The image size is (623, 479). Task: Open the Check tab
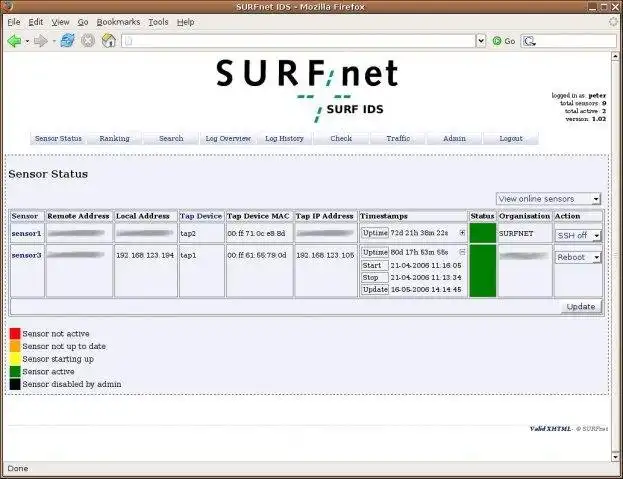coord(341,139)
